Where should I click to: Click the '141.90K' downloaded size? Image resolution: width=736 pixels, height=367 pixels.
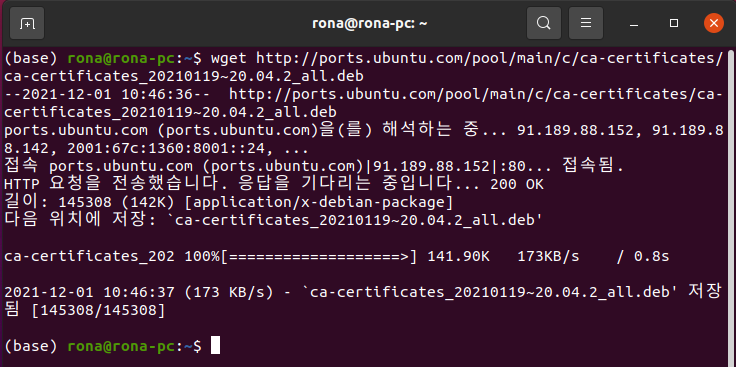point(459,257)
